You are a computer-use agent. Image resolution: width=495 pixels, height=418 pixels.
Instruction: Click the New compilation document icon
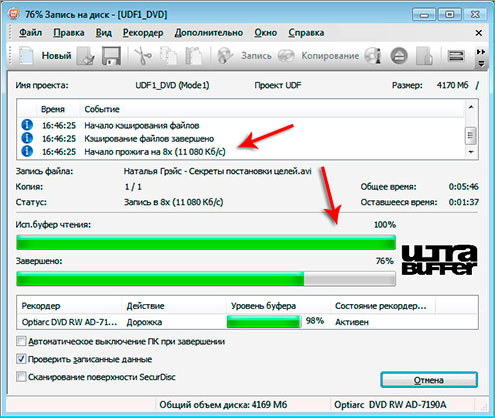[26, 56]
